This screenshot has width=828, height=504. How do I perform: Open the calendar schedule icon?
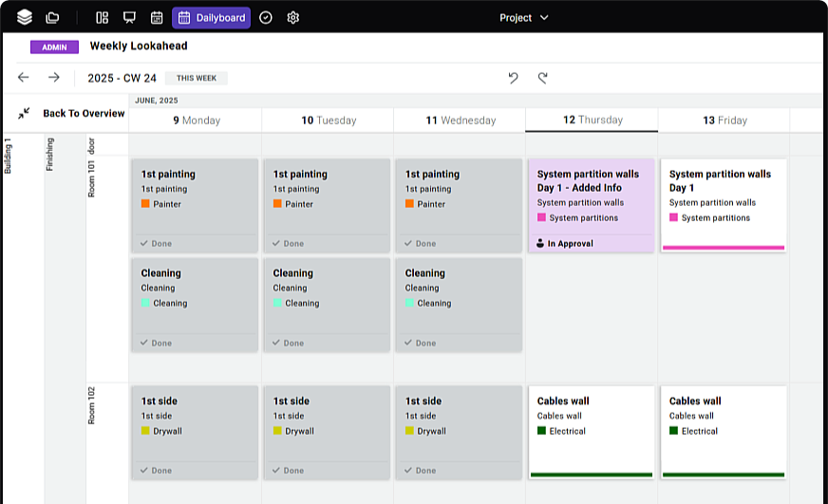(157, 17)
